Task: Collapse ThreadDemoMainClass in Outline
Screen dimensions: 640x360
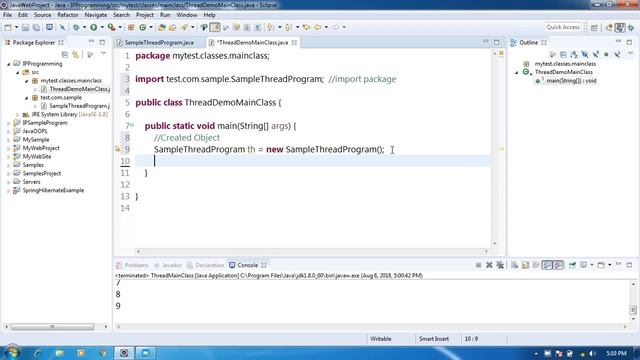Action: [x=517, y=72]
